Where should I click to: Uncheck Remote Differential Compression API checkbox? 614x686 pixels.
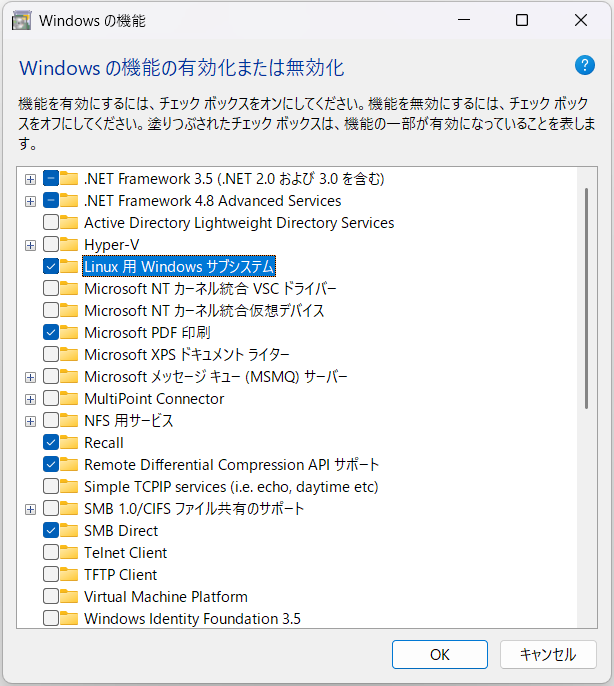51,464
